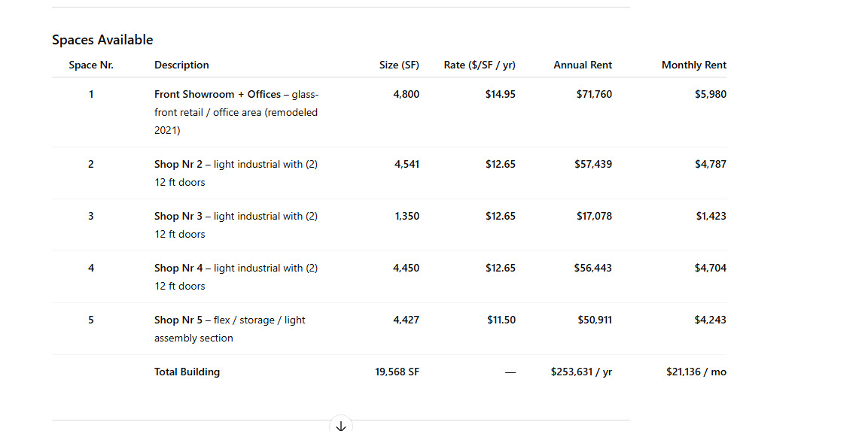Click the Monthly Rent column header

693,65
